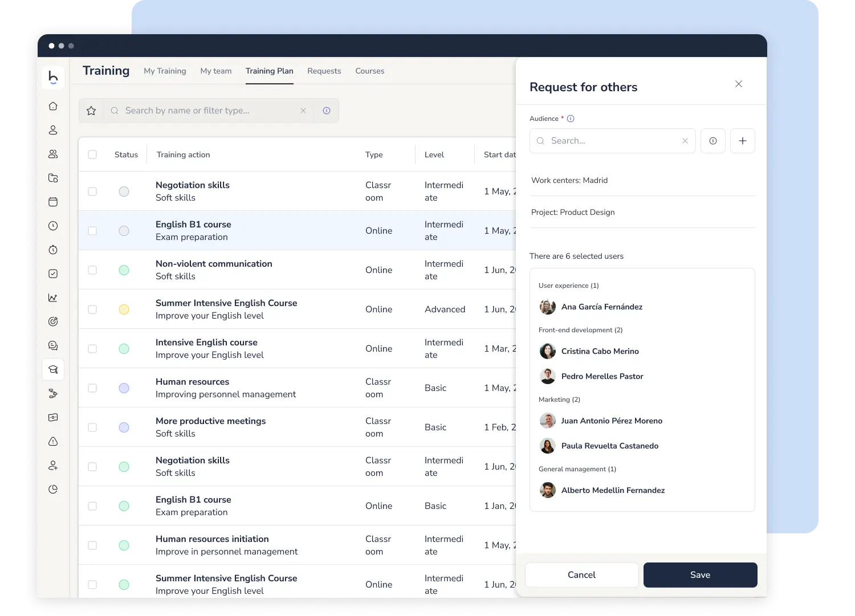This screenshot has height=616, width=855.
Task: Check the Basic English B1 course row checkbox
Action: pos(92,506)
